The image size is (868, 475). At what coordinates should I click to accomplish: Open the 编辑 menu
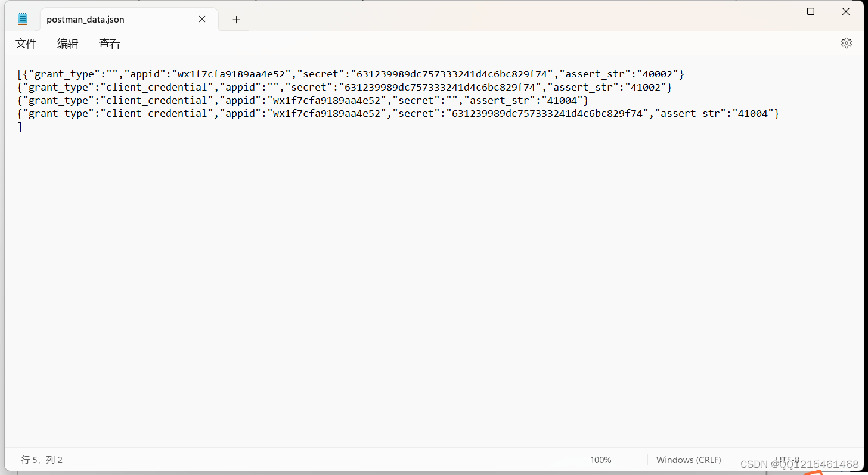(x=68, y=44)
